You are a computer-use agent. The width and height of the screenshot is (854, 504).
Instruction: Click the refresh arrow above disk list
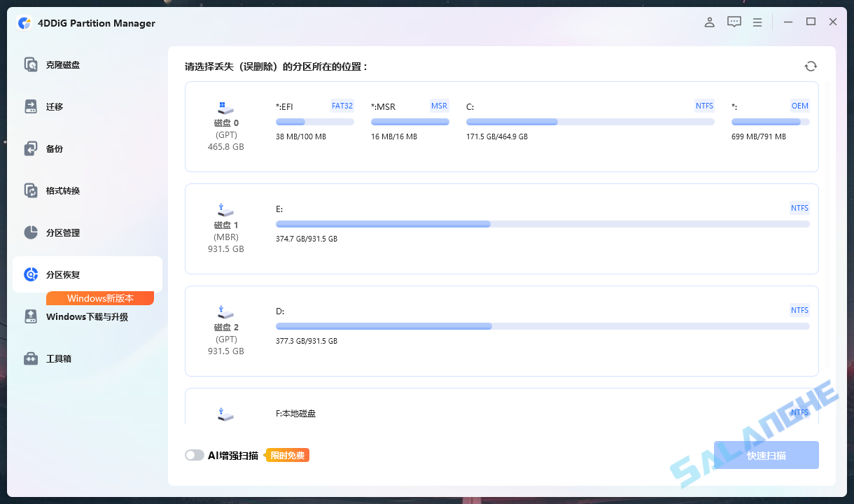click(x=811, y=65)
